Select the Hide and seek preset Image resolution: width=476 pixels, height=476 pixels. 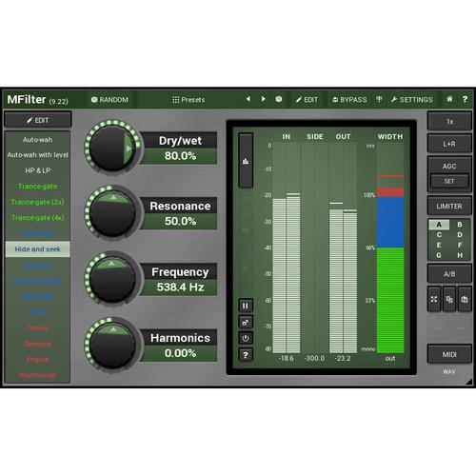(x=38, y=249)
